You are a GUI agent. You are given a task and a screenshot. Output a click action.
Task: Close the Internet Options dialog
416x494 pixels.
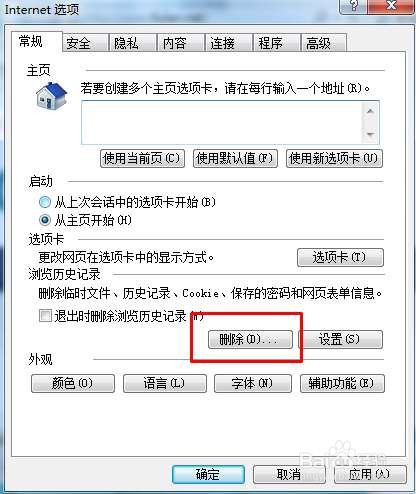point(391,6)
